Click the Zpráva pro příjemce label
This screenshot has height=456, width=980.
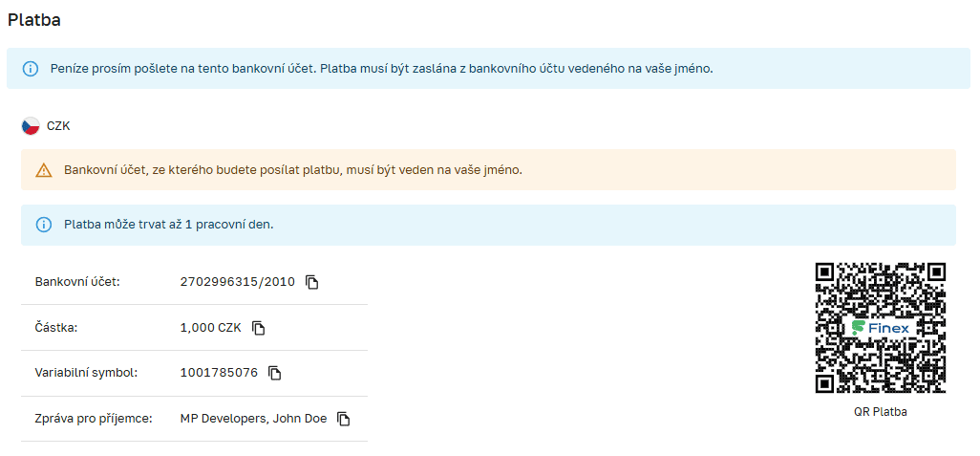(94, 419)
